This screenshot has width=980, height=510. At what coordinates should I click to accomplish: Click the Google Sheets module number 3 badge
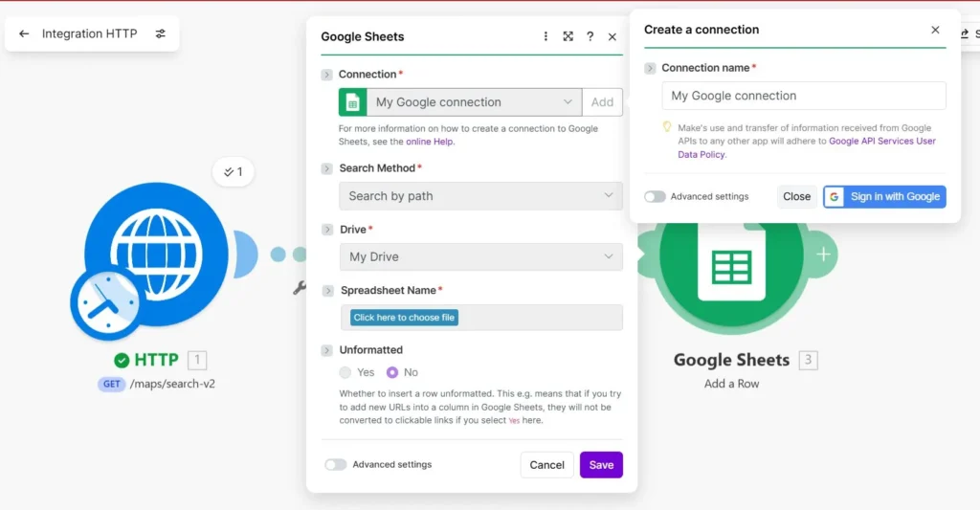[x=808, y=360]
